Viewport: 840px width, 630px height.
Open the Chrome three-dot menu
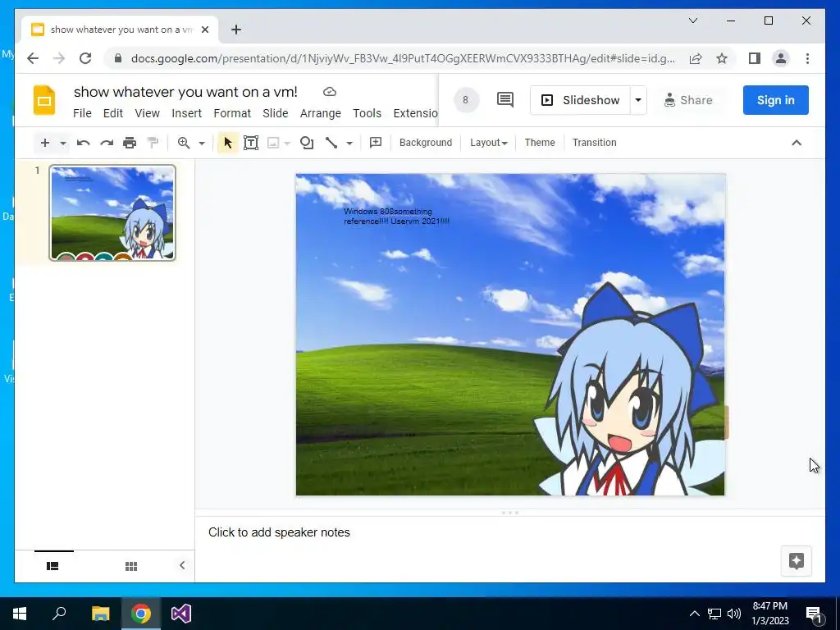pos(807,58)
